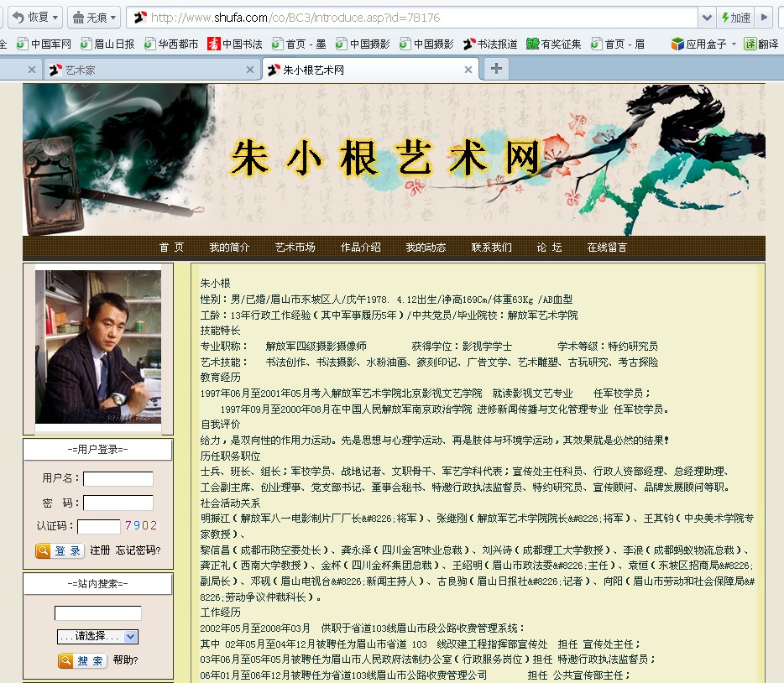This screenshot has height=683, width=784.
Task: Click the 翻译 translate toolbar icon
Action: tap(760, 44)
